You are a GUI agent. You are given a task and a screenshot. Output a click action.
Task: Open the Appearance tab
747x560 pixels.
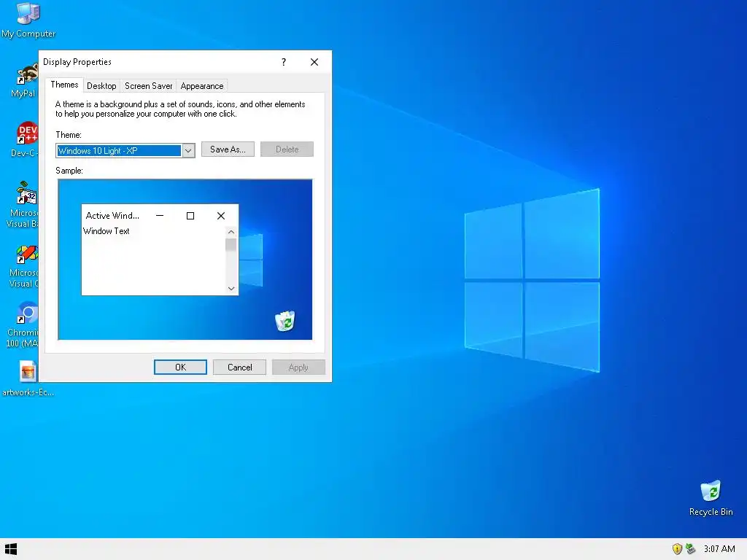point(202,86)
